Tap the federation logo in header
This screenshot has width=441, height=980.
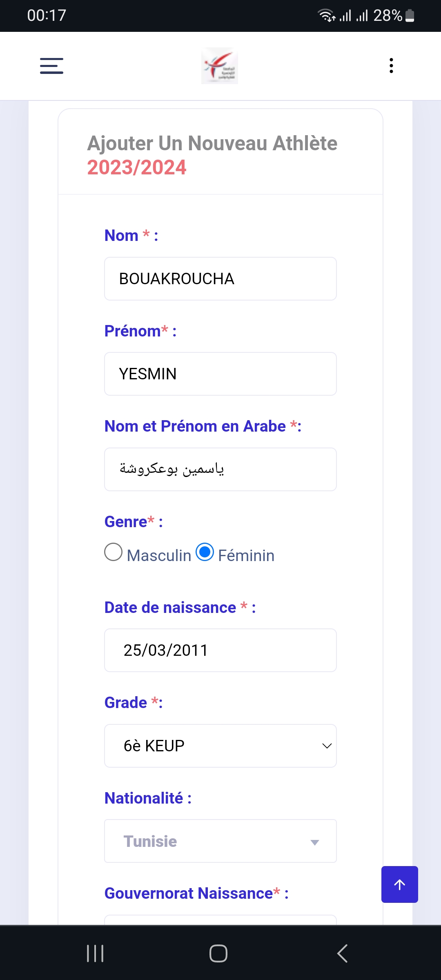220,66
